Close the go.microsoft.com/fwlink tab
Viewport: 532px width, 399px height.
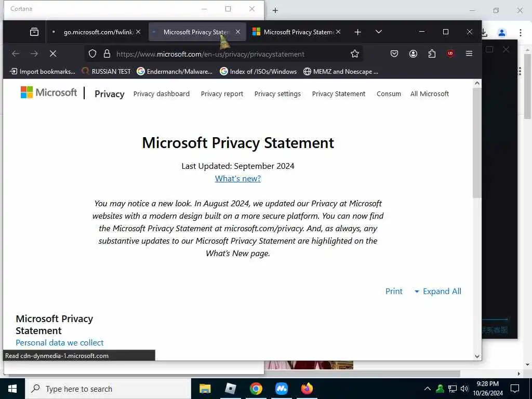[x=138, y=32]
